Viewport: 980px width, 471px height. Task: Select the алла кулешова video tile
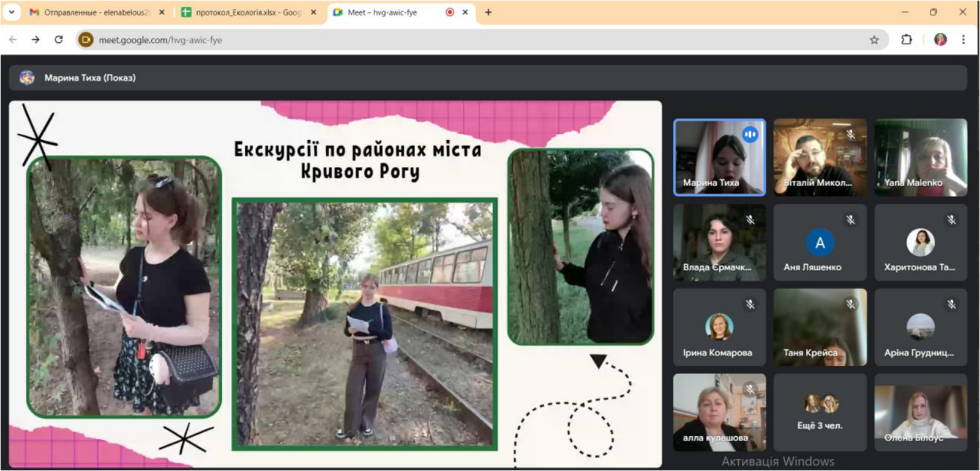click(x=719, y=412)
